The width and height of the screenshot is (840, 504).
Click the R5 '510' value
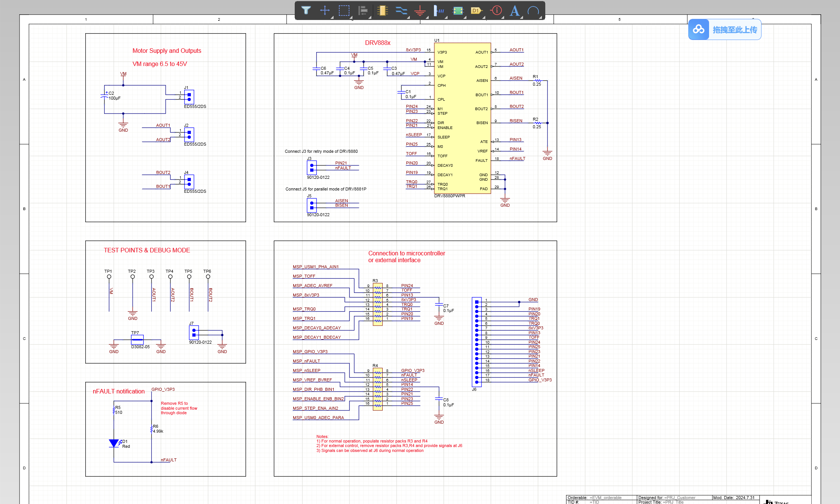point(119,412)
